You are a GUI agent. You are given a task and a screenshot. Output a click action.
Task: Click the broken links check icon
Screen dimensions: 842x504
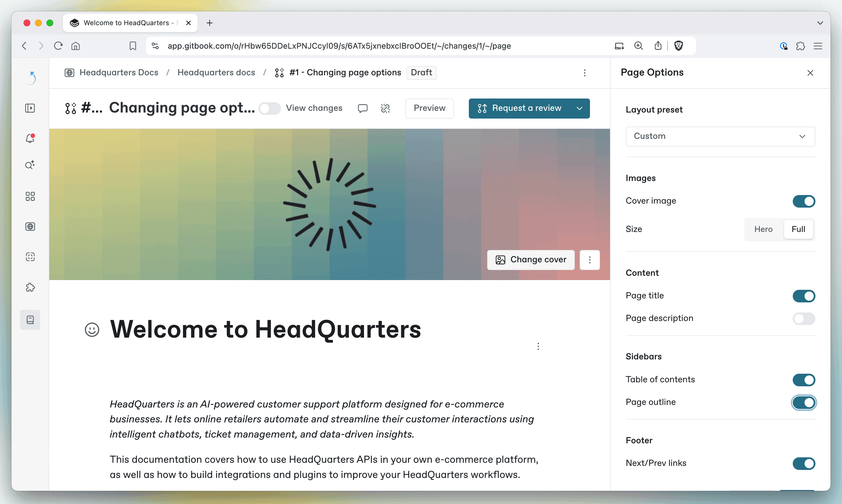point(385,108)
